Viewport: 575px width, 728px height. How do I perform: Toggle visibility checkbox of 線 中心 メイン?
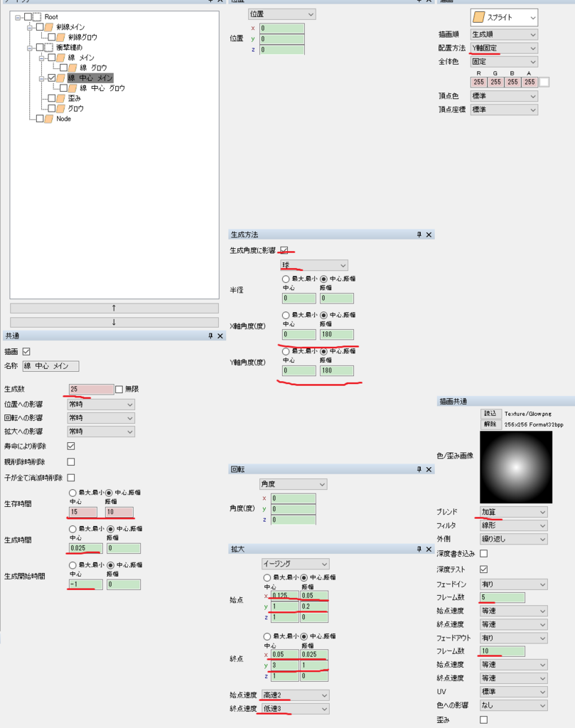(51, 78)
